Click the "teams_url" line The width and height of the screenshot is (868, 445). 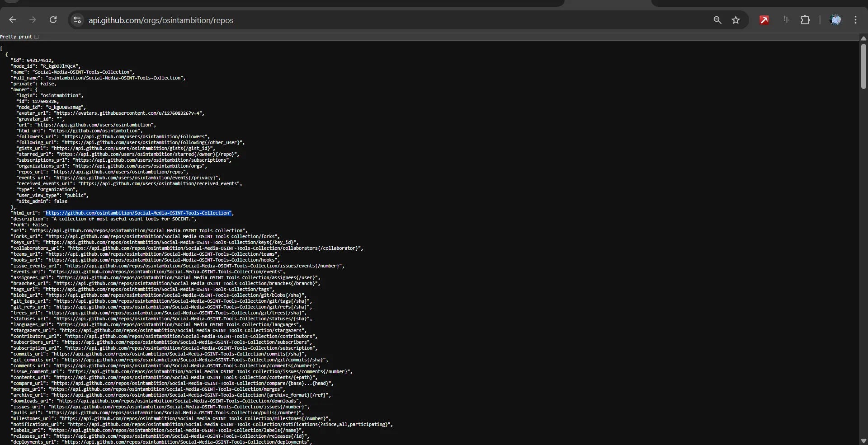coord(145,254)
